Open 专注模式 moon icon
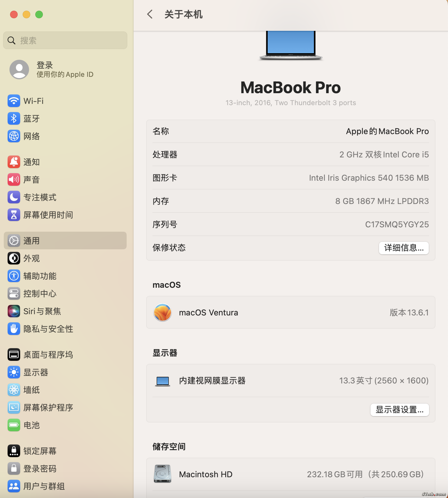Viewport: 448px width, 498px height. point(14,197)
